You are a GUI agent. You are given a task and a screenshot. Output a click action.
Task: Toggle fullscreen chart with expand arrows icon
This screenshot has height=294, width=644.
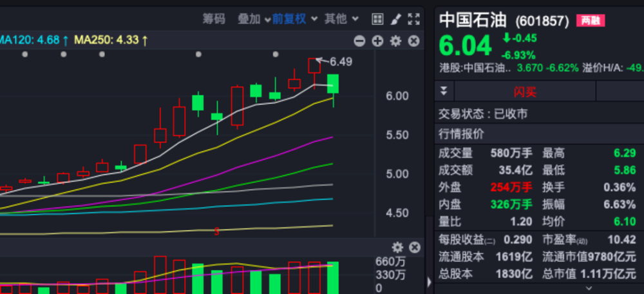(x=413, y=19)
